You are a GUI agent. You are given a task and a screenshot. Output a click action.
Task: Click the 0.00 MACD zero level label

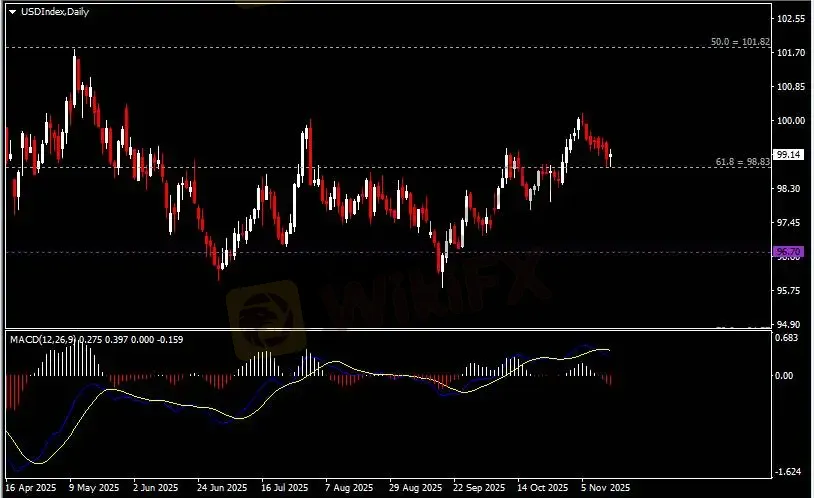coord(786,376)
